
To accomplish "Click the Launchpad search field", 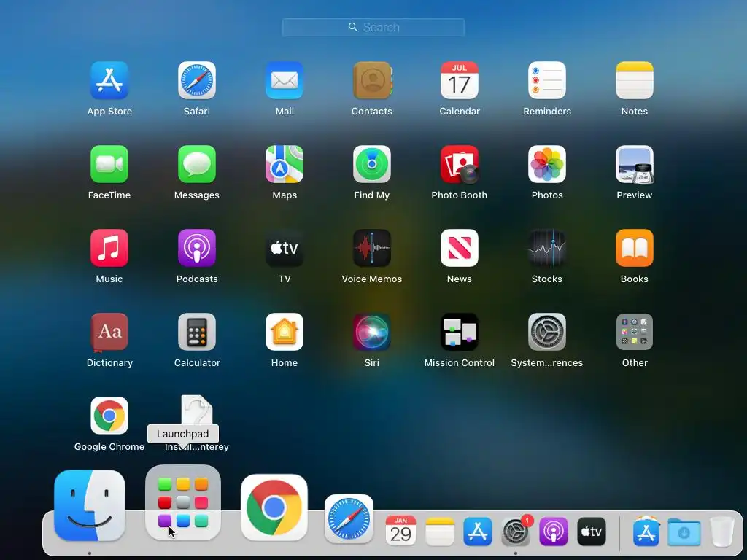I will [373, 27].
